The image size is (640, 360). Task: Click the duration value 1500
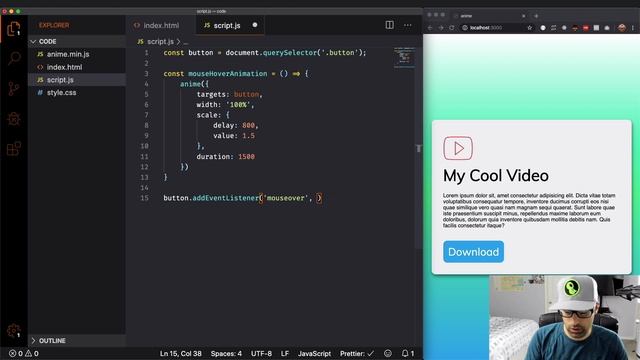click(x=247, y=157)
